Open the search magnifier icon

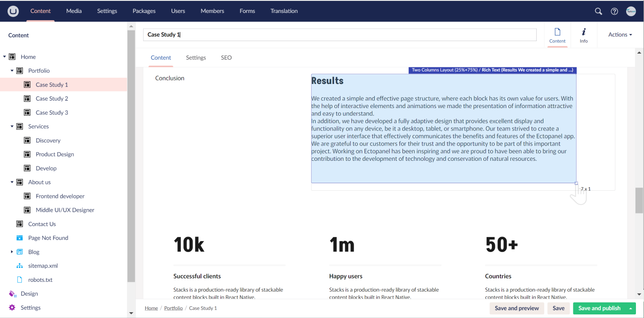pos(598,11)
